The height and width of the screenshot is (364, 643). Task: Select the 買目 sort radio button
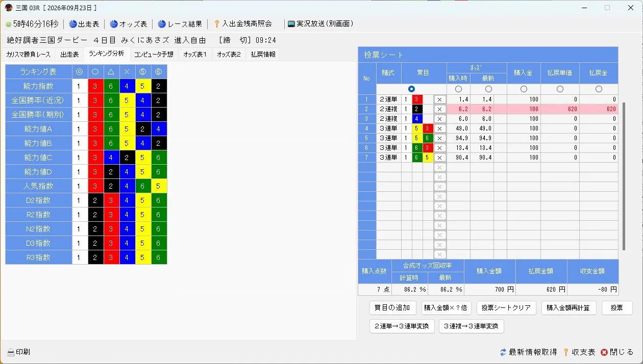[x=412, y=89]
